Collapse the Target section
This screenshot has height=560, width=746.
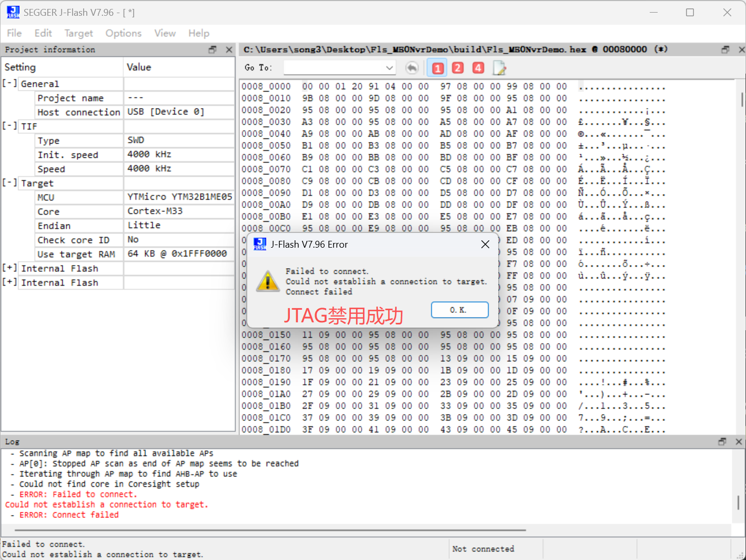(x=9, y=183)
